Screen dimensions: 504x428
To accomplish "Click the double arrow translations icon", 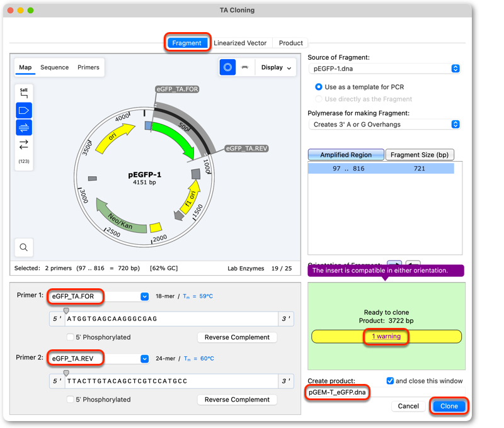I will click(x=24, y=145).
